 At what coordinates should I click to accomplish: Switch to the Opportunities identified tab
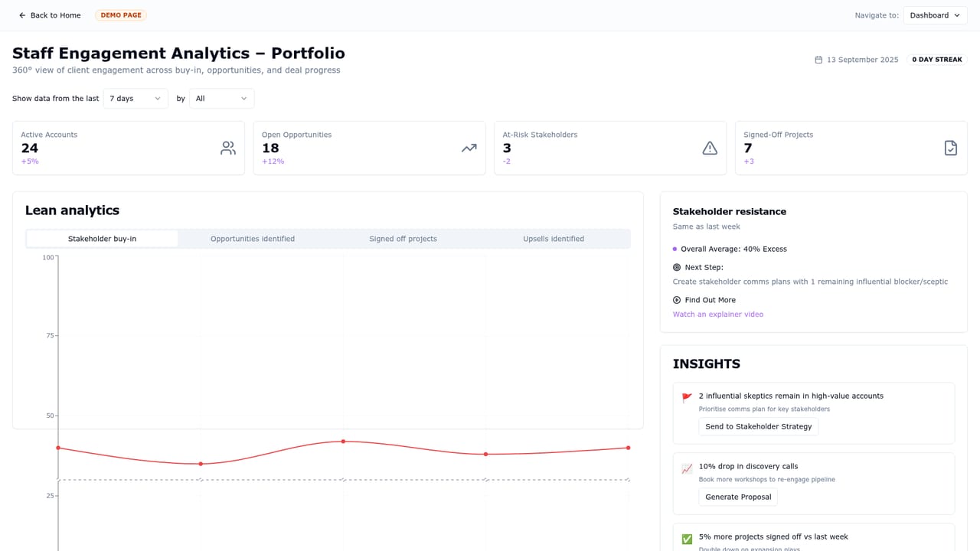[x=253, y=239]
